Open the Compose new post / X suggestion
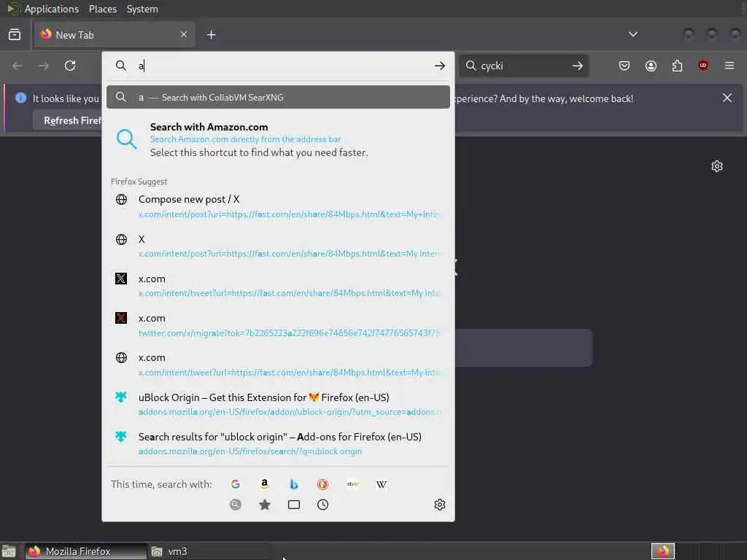The height and width of the screenshot is (560, 747). 278,206
